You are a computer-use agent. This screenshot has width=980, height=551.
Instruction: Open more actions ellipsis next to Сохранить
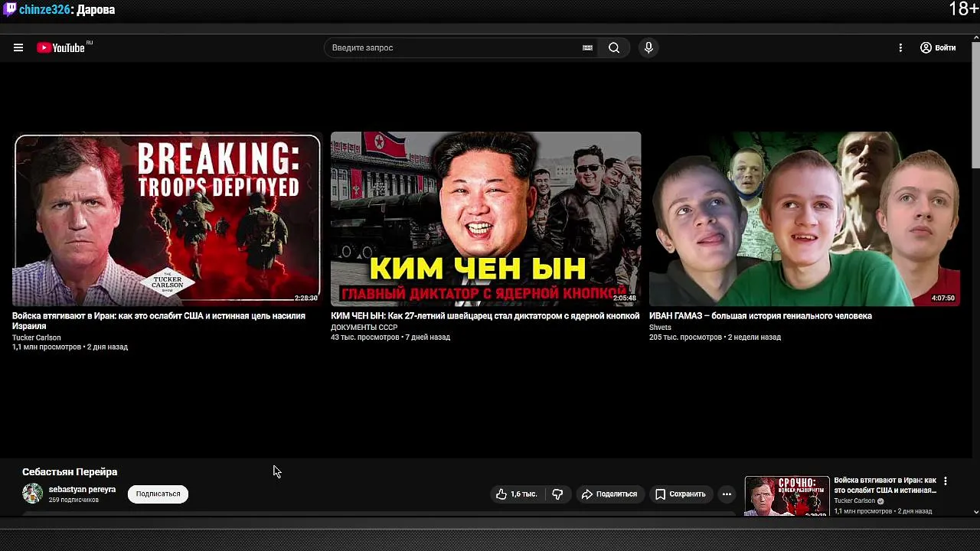[x=727, y=494]
